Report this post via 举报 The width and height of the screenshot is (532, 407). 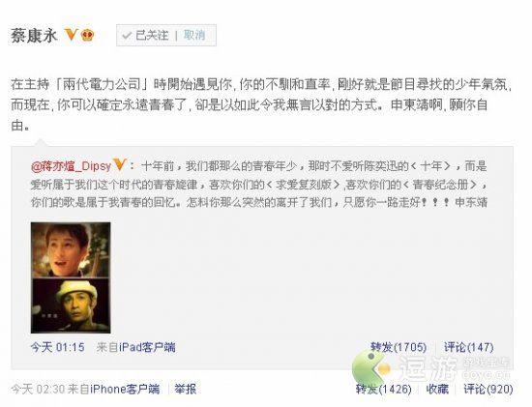point(186,389)
